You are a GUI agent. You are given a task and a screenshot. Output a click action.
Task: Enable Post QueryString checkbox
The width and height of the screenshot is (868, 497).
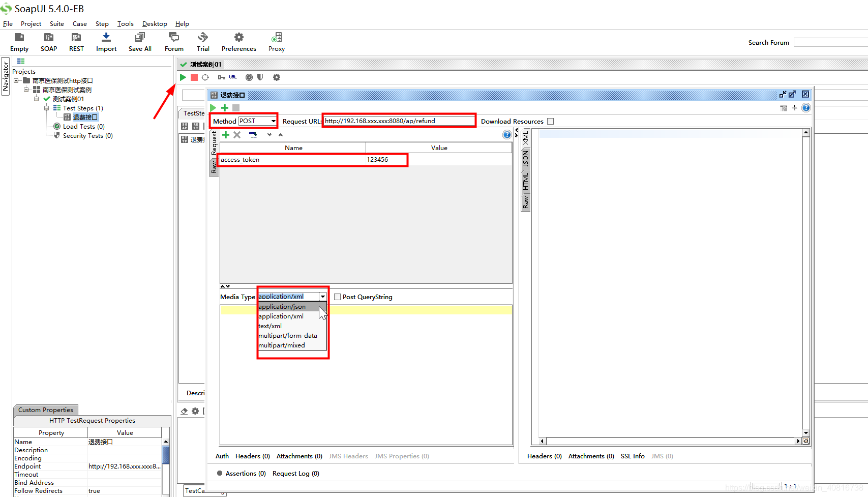click(x=337, y=297)
